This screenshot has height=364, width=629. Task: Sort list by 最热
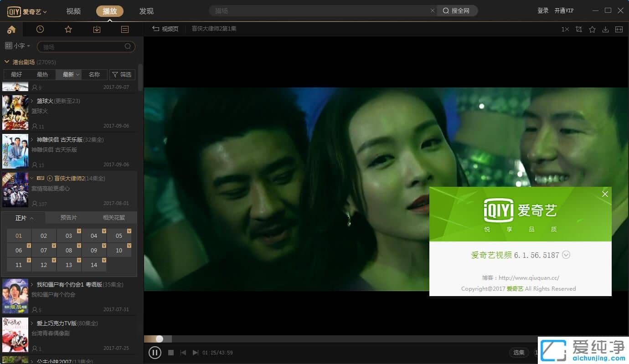pyautogui.click(x=42, y=75)
